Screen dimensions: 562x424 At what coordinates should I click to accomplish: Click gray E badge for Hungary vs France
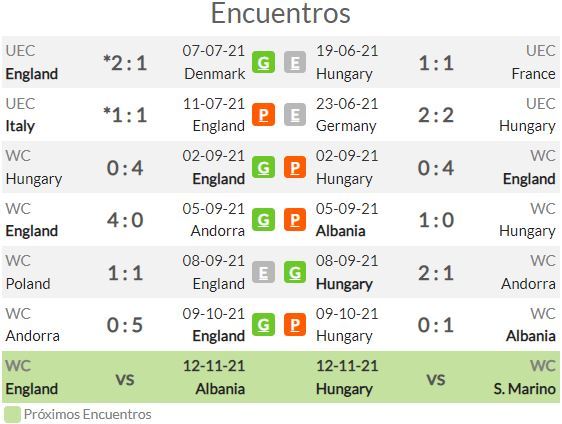pyautogui.click(x=295, y=62)
